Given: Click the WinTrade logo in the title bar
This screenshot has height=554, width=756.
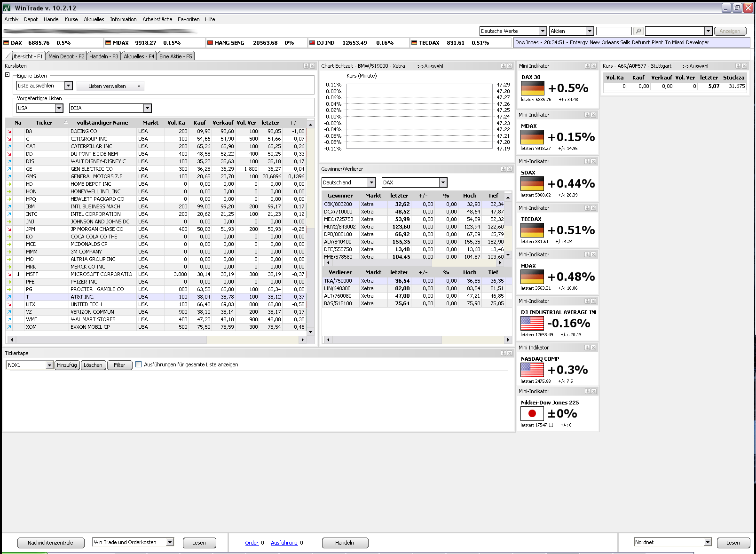Looking at the screenshot, I should point(7,8).
